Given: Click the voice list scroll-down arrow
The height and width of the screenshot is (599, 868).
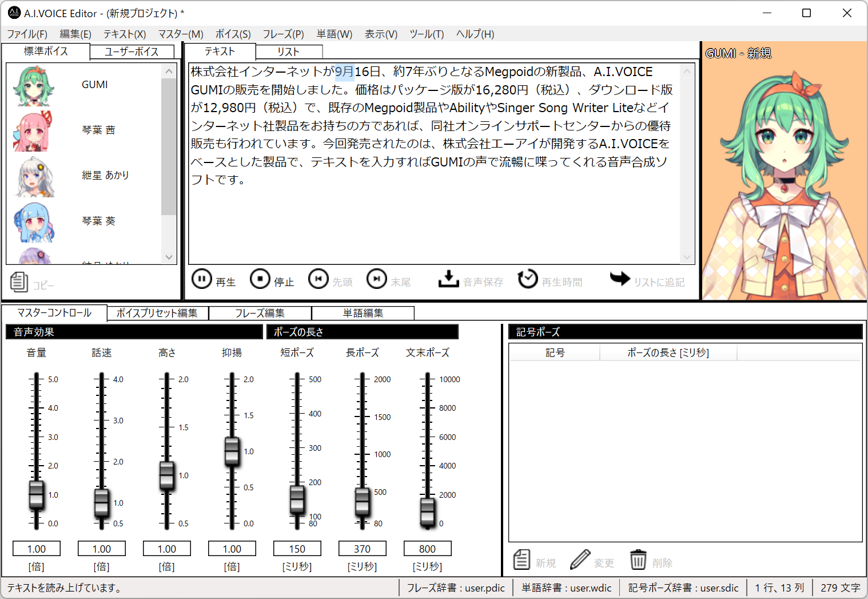Looking at the screenshot, I should point(169,257).
